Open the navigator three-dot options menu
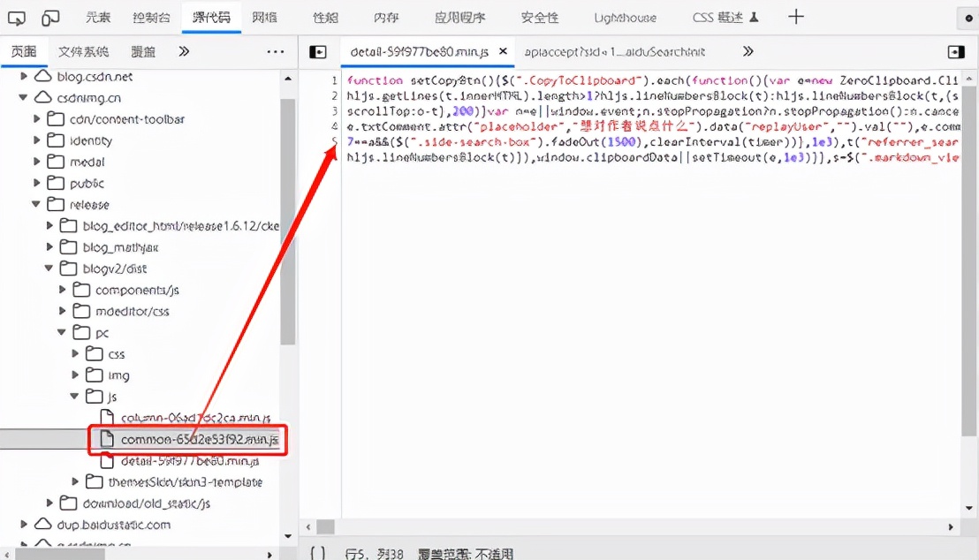Screen dimensions: 979x560 tap(276, 52)
